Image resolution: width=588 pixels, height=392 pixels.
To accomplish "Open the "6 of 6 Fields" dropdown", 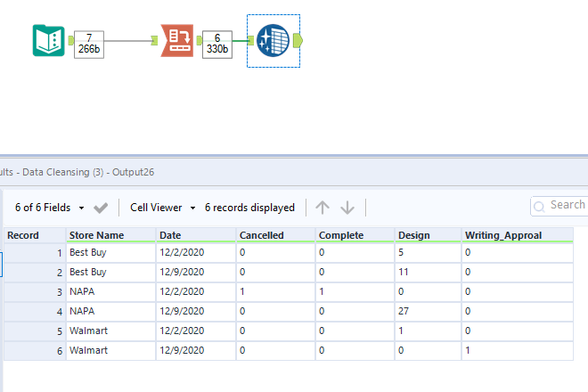I will point(50,208).
